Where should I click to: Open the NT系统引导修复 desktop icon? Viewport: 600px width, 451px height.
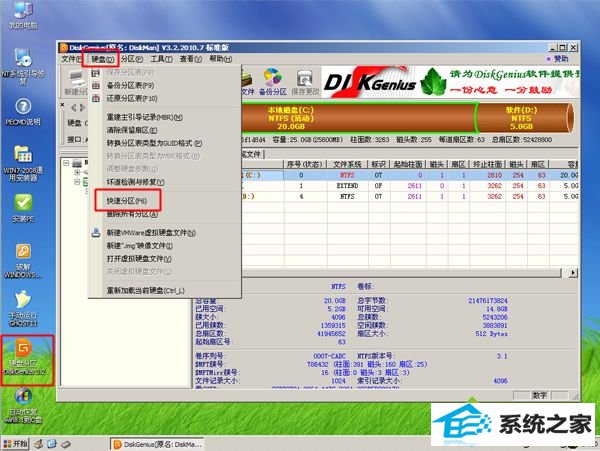(x=23, y=66)
